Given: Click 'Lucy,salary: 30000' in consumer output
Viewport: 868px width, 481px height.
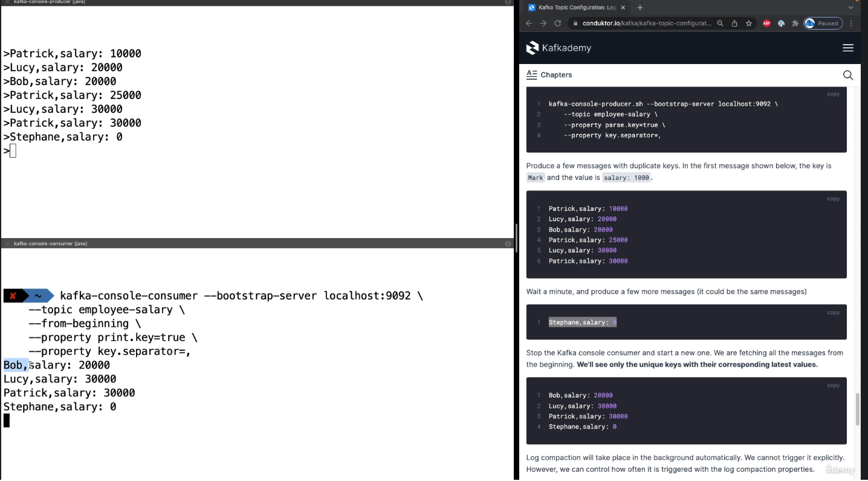Looking at the screenshot, I should [x=60, y=379].
